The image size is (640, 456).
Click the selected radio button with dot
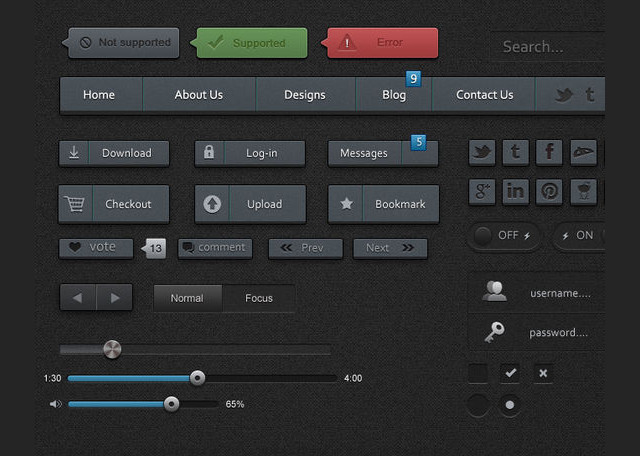coord(510,405)
